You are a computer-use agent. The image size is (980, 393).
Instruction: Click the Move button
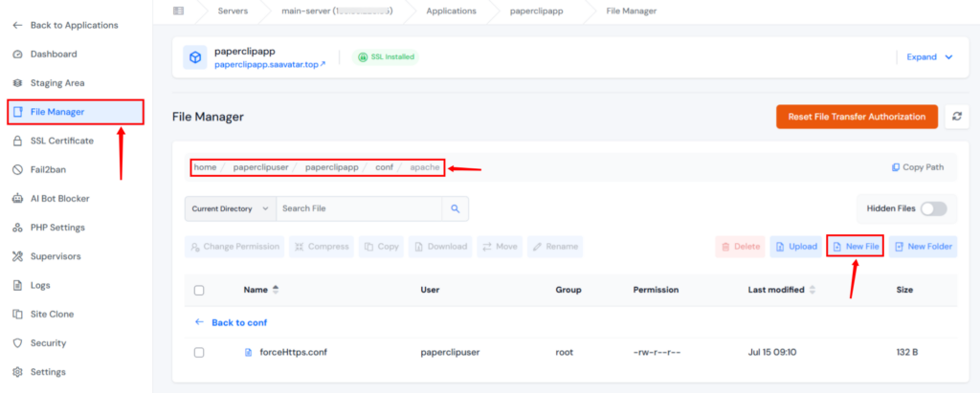500,247
